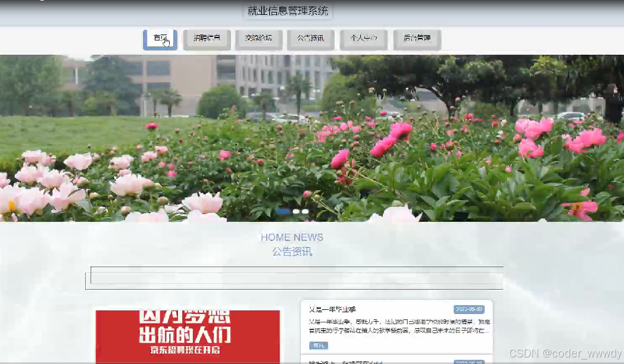Click the 公告资讯 heading below HOME NEWS
Screen dimensions: 624x364
click(292, 252)
